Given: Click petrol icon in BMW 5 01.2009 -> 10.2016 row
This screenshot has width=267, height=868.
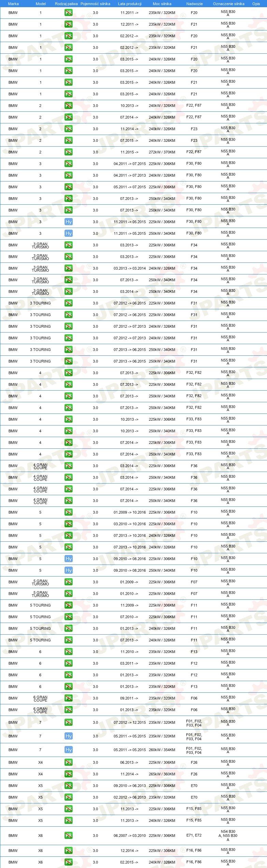Looking at the screenshot, I should pos(68,512).
